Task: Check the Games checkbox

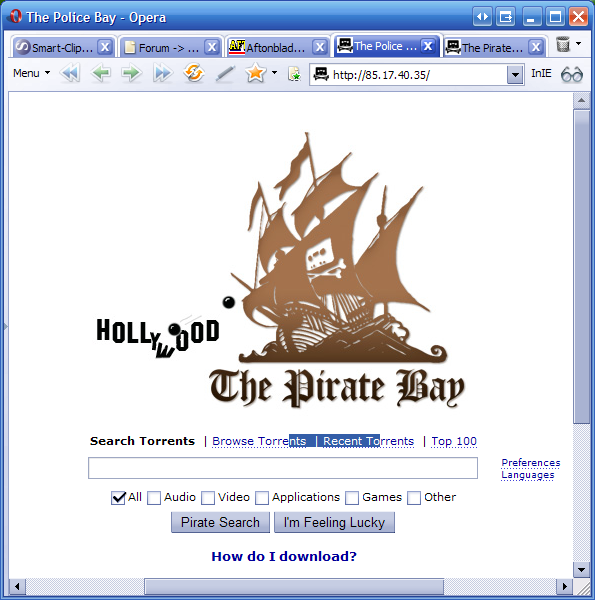Action: pyautogui.click(x=352, y=498)
